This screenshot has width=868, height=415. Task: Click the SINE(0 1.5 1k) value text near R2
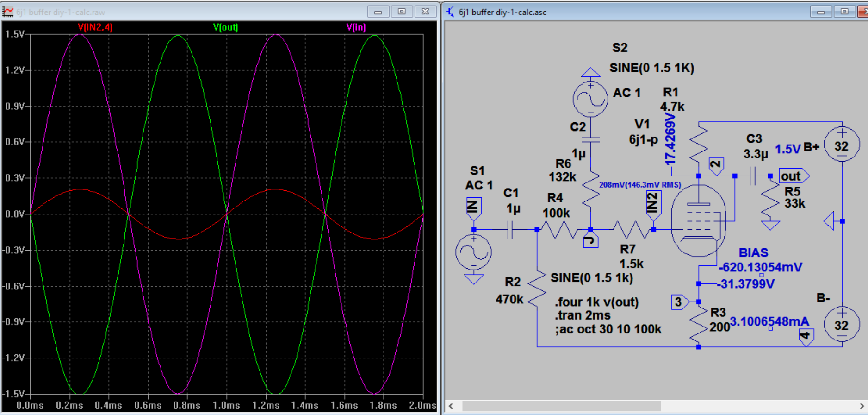(592, 278)
